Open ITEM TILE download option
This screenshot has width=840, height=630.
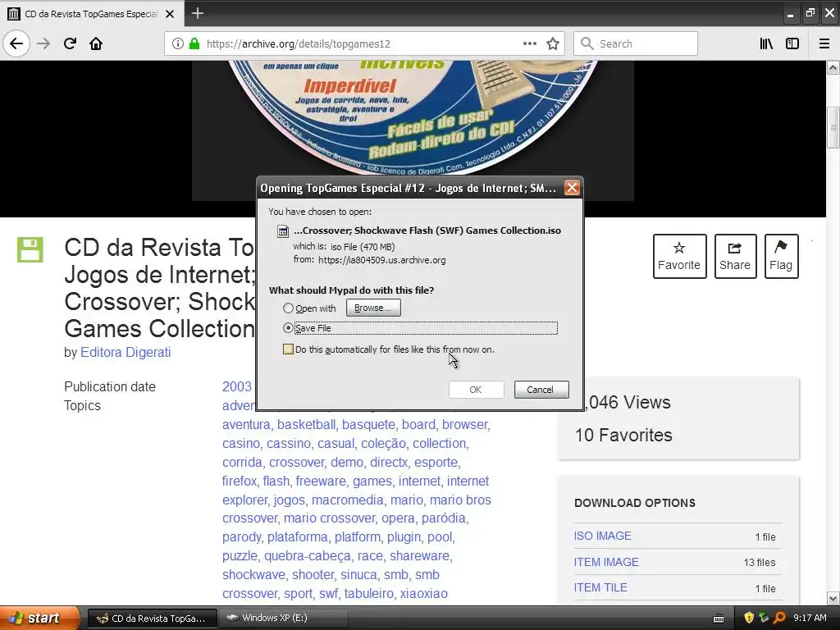point(600,587)
